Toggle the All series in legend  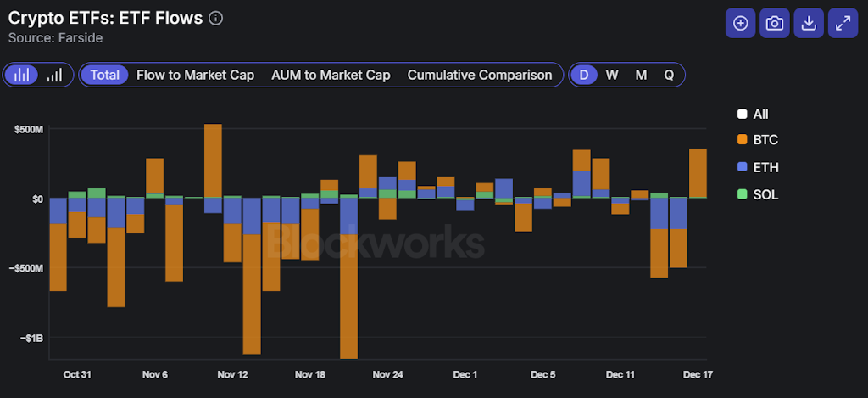(753, 114)
